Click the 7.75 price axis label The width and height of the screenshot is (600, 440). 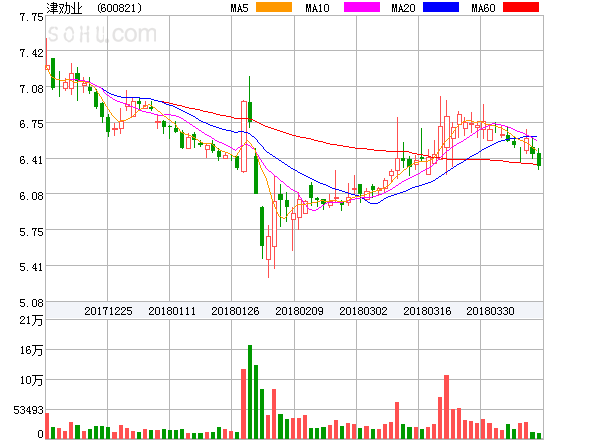pyautogui.click(x=31, y=17)
